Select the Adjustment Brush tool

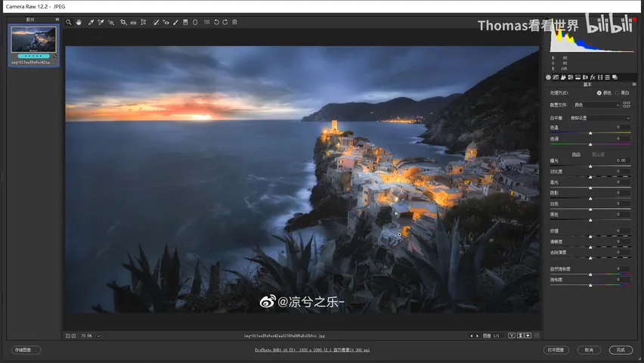click(175, 22)
